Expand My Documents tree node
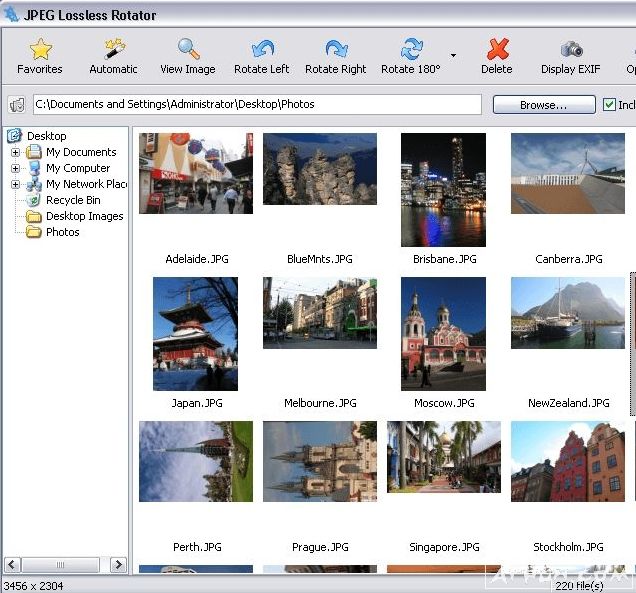Image resolution: width=636 pixels, height=593 pixels. click(15, 152)
